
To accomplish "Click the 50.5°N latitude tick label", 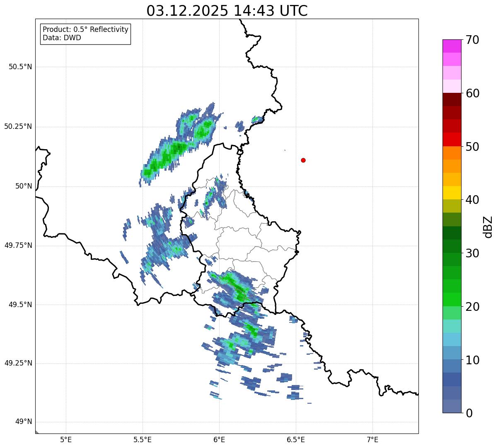I will [x=20, y=67].
